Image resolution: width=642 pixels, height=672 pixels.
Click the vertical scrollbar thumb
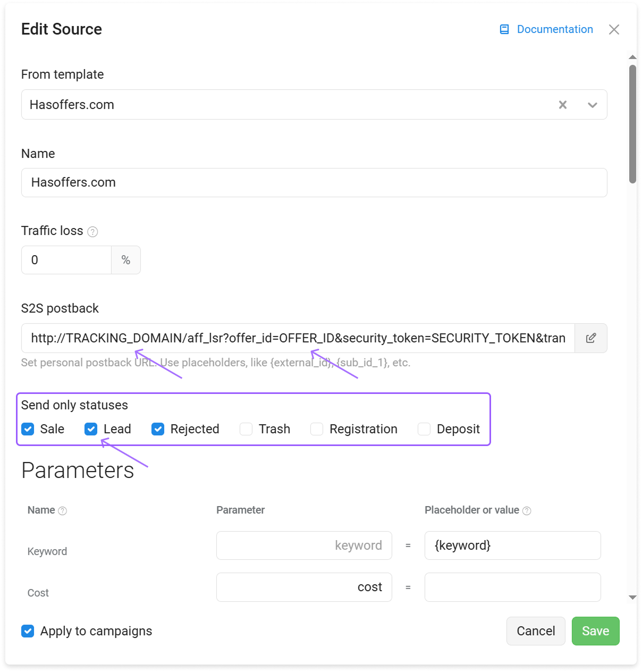[632, 124]
